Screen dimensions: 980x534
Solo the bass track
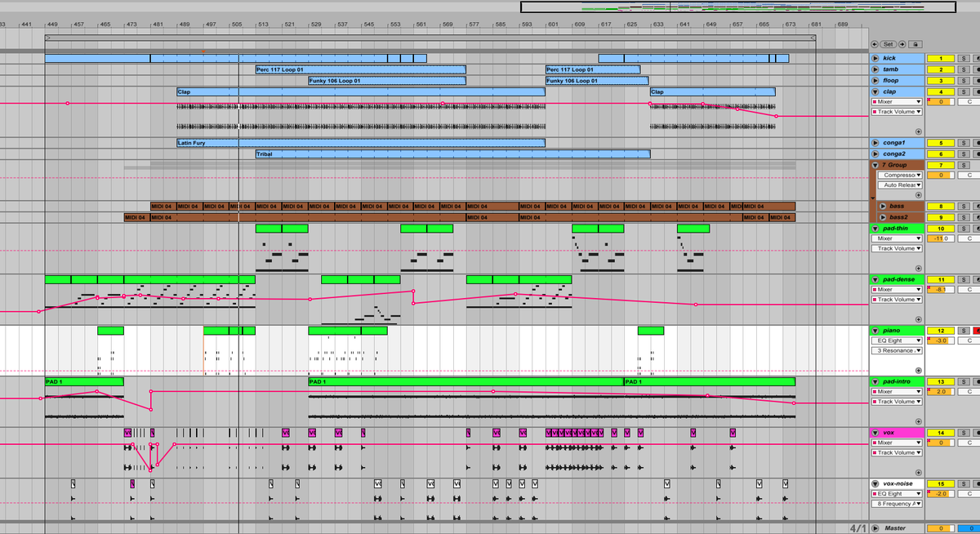pyautogui.click(x=964, y=207)
